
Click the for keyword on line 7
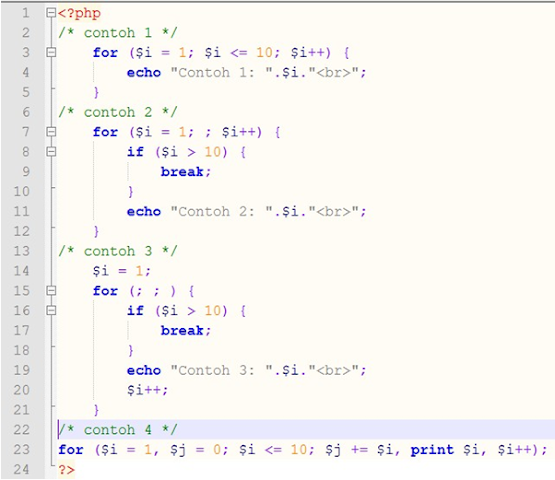coord(105,132)
